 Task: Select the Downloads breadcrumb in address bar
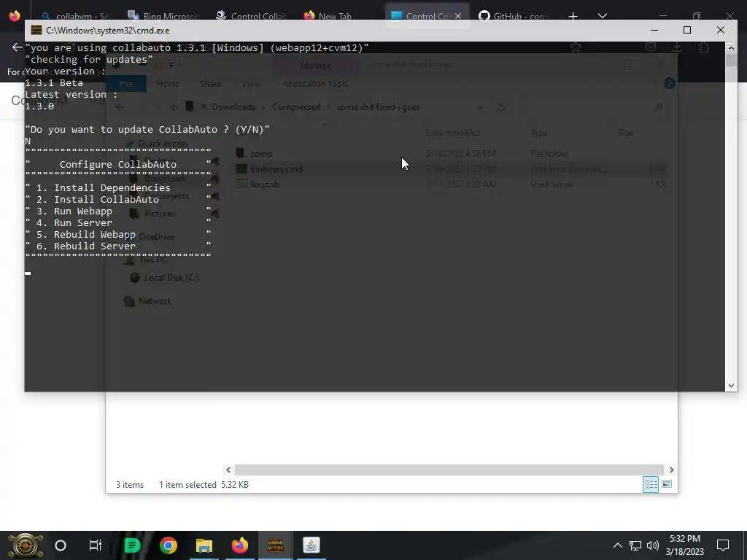[x=234, y=107]
